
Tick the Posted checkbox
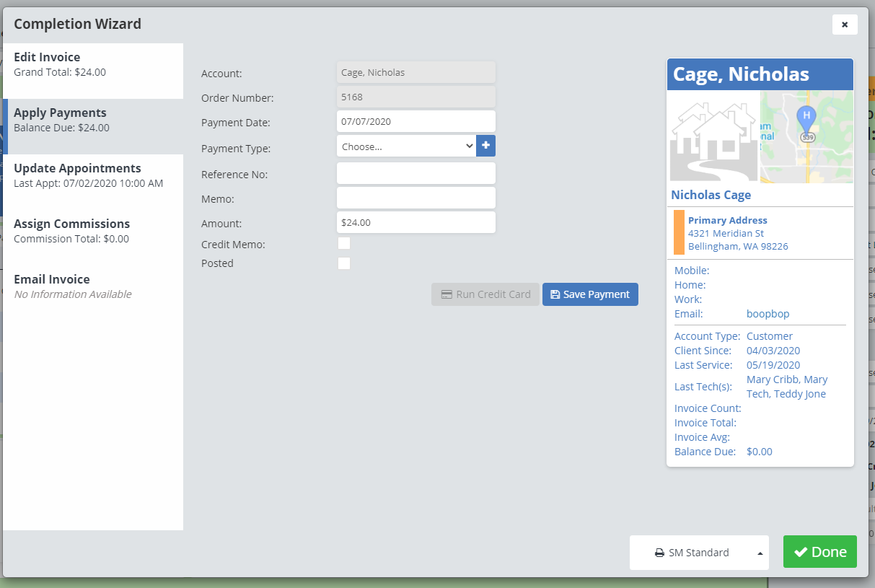point(344,263)
